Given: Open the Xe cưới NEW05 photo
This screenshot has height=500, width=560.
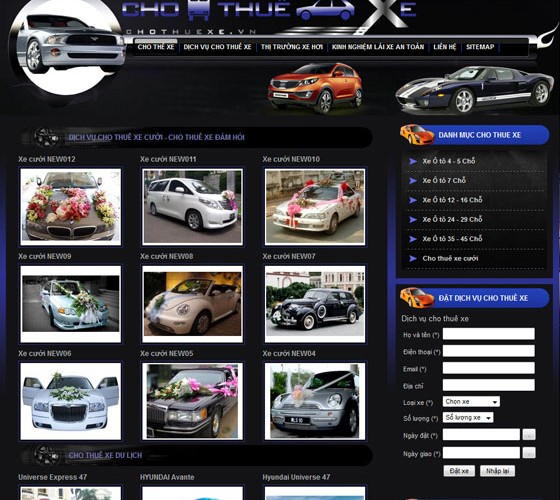Looking at the screenshot, I should pos(192,401).
